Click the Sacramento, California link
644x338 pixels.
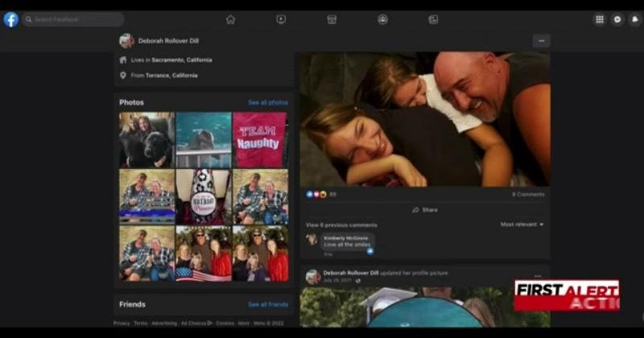pos(182,60)
